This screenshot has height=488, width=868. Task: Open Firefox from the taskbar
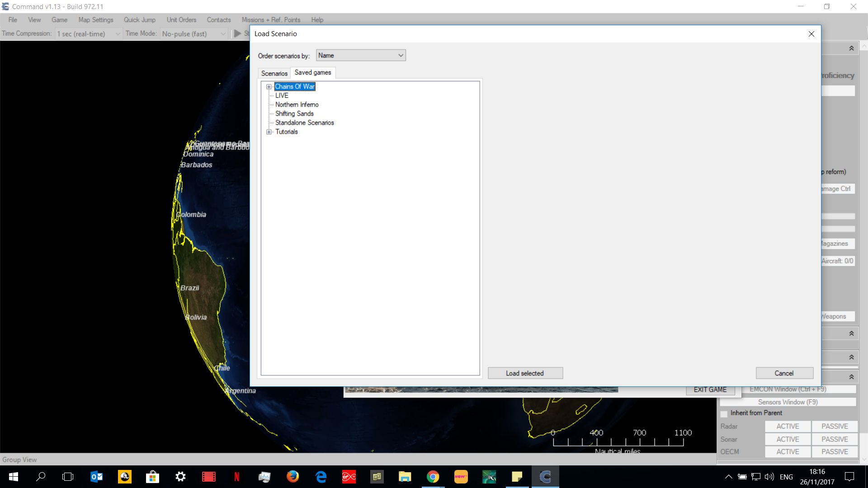292,477
